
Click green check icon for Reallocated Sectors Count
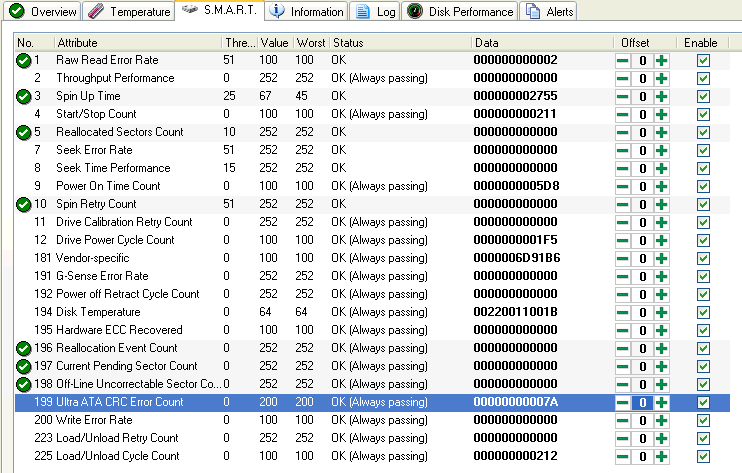pyautogui.click(x=23, y=132)
